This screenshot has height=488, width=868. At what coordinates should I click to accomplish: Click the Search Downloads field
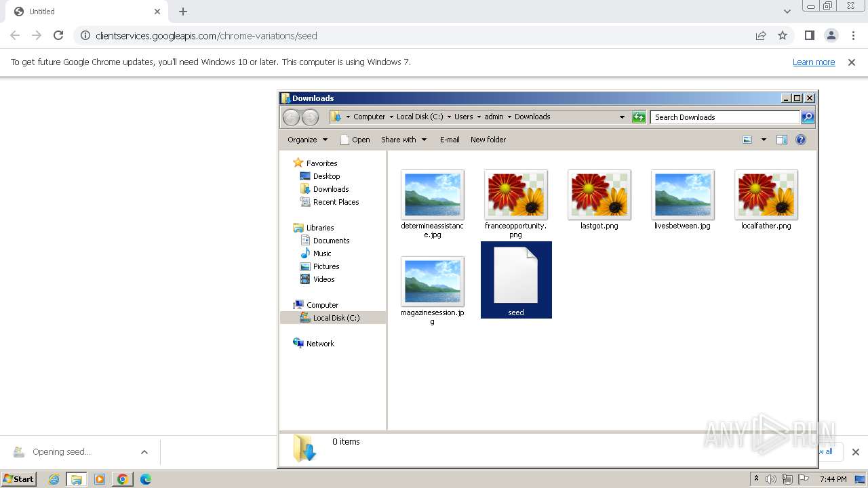point(725,117)
